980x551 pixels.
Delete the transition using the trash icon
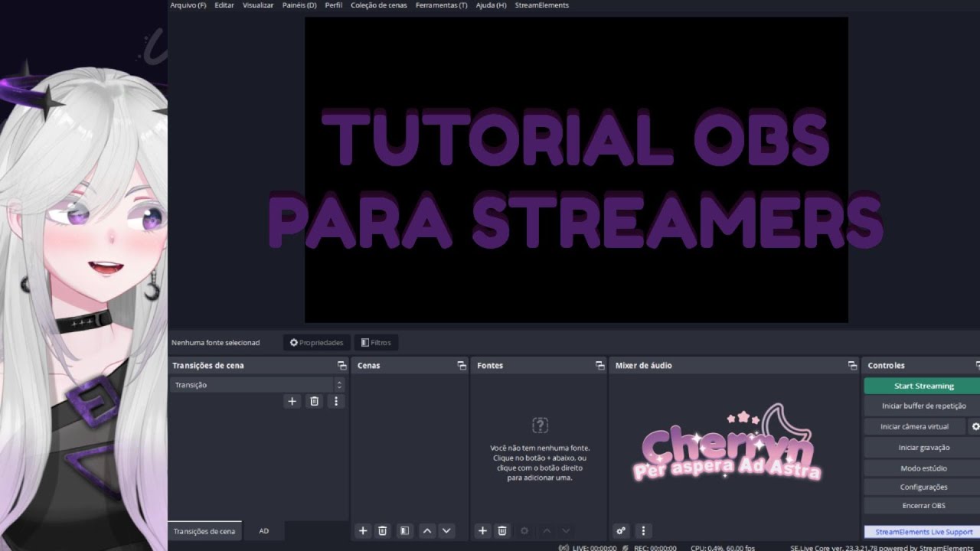(314, 401)
